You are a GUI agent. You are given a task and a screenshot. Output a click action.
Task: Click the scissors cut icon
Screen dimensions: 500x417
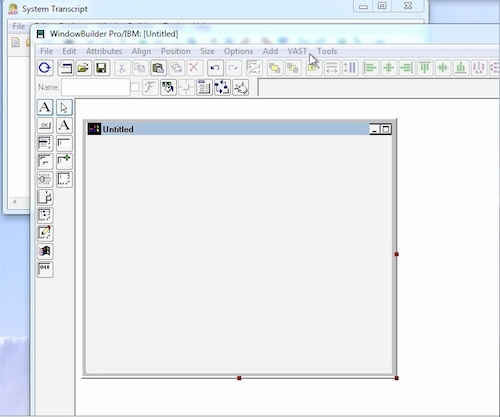(122, 68)
